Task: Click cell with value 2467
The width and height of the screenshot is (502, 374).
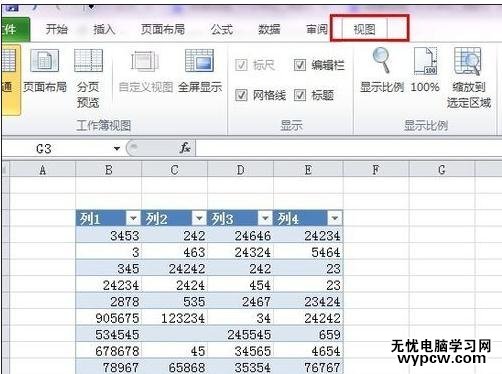Action: (x=240, y=301)
